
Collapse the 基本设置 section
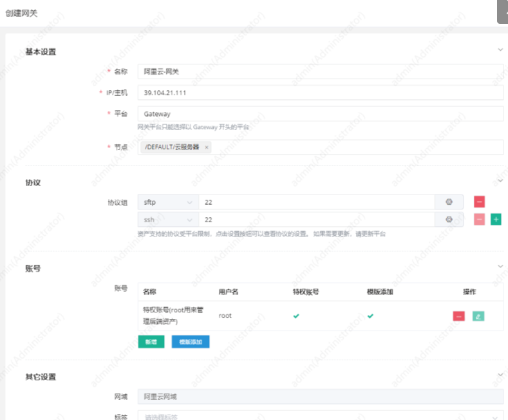click(x=500, y=50)
